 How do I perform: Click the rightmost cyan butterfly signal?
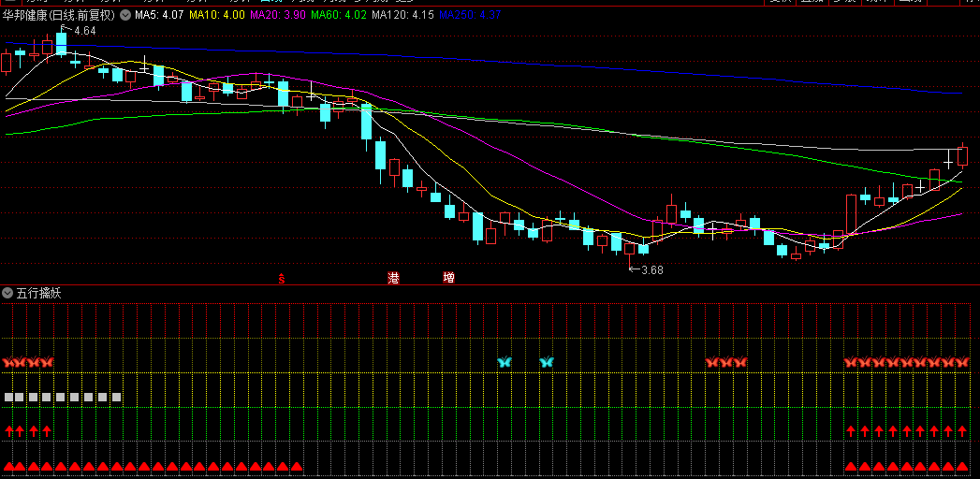pyautogui.click(x=547, y=362)
